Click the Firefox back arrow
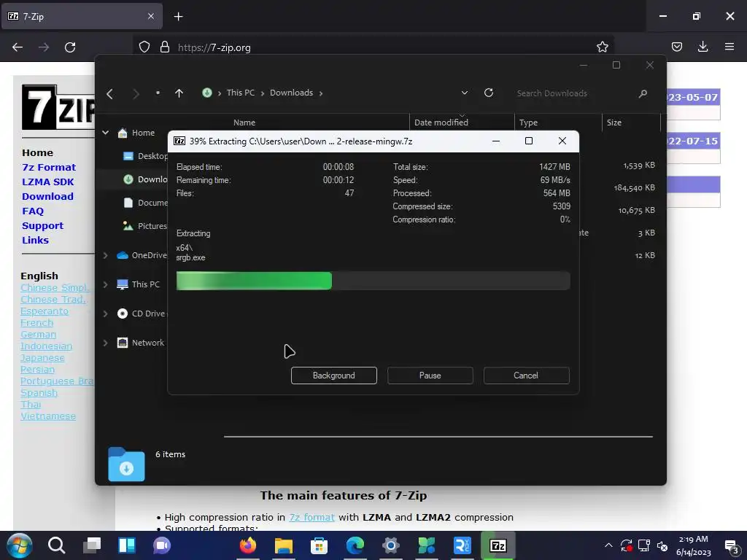This screenshot has width=747, height=560. (x=18, y=47)
